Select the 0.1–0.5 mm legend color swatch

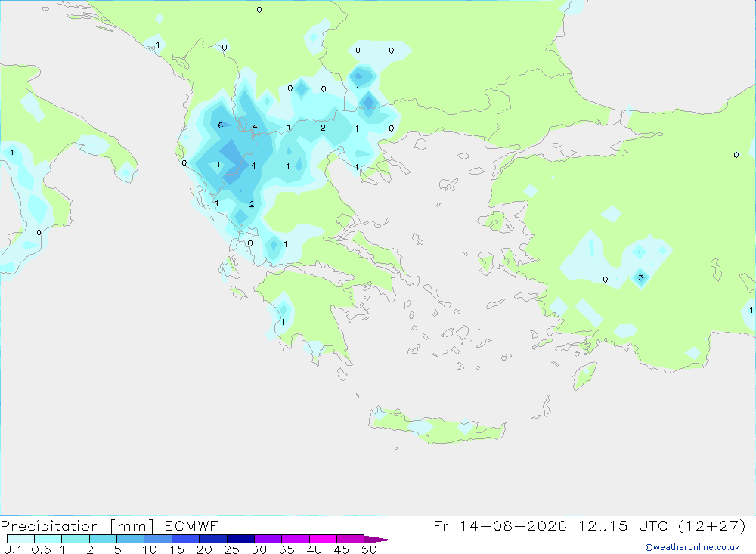click(x=20, y=539)
